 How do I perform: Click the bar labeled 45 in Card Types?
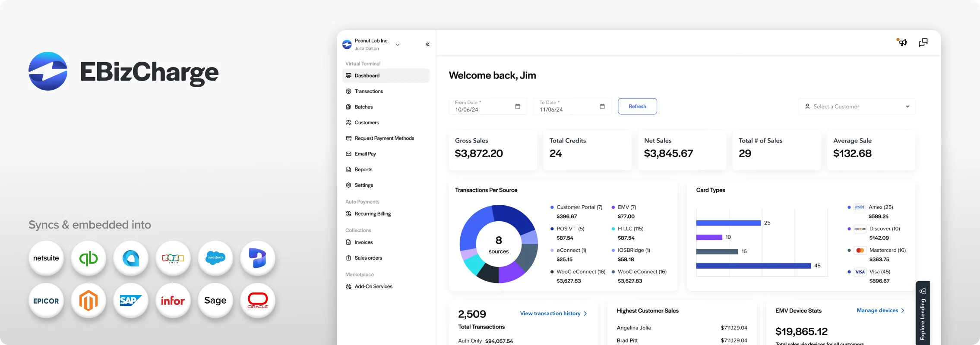(753, 266)
